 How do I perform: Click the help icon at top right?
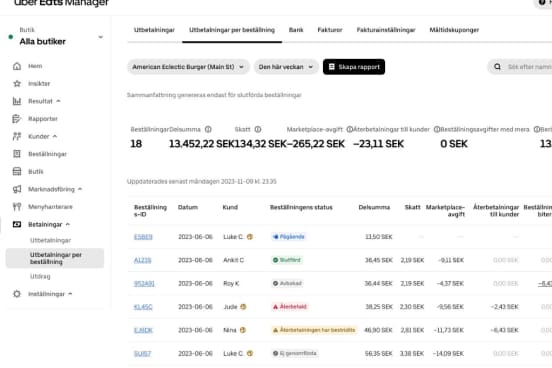point(542,2)
